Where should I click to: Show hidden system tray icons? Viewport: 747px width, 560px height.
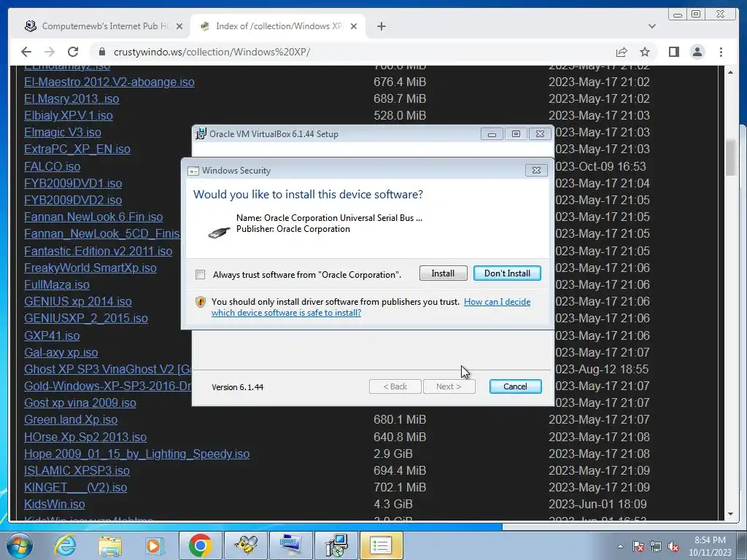click(620, 546)
